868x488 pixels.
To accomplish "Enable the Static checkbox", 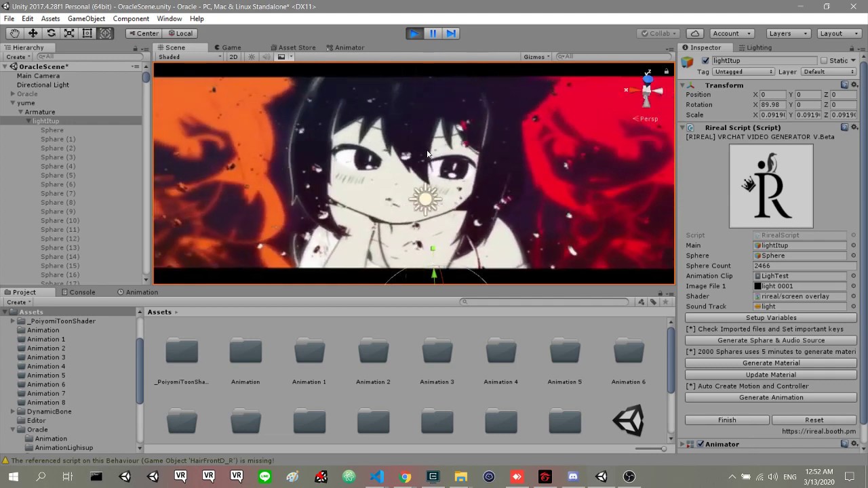I will [x=824, y=60].
